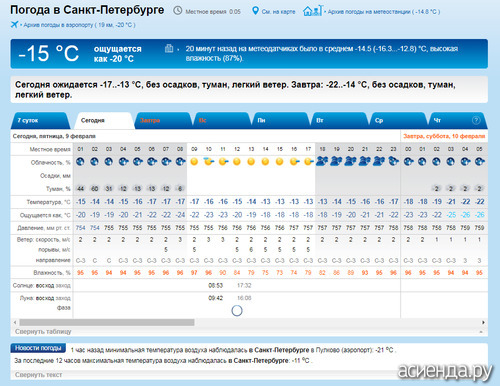The height and width of the screenshot is (386, 500).
Task: Click wind gust value 6 at hour 13
Action: (251, 249)
